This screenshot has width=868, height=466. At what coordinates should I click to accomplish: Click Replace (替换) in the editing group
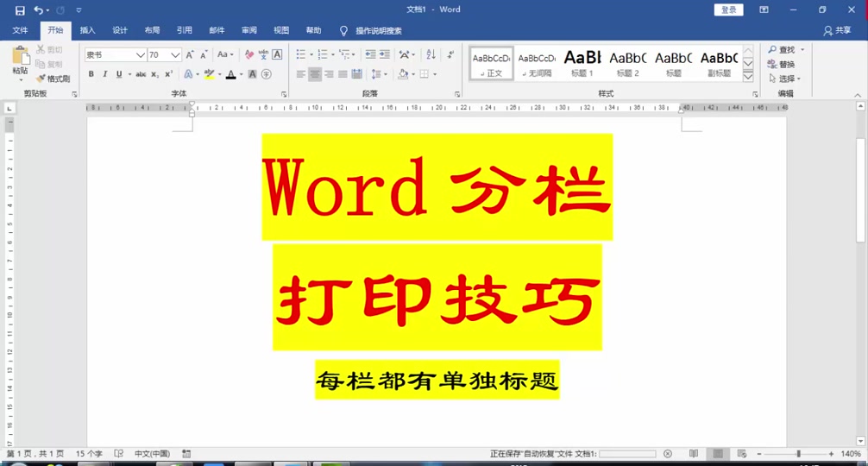click(x=781, y=64)
